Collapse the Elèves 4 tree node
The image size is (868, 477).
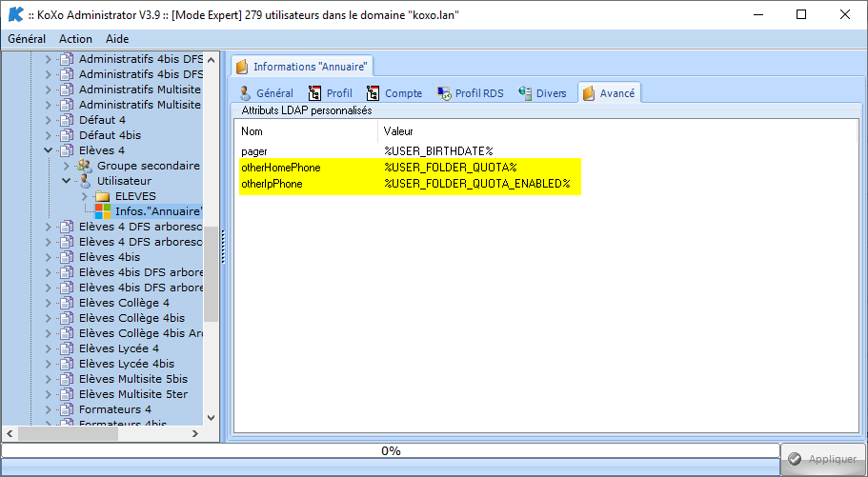pyautogui.click(x=49, y=150)
